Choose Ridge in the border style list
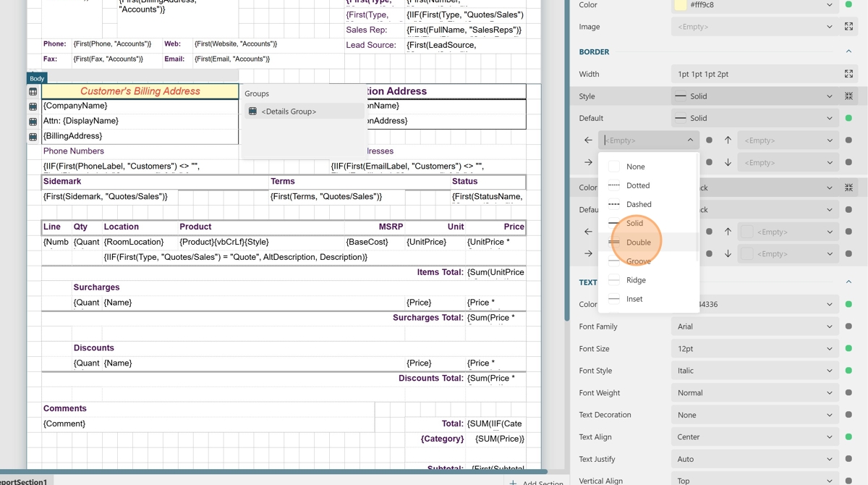This screenshot has height=485, width=868. pyautogui.click(x=647, y=280)
